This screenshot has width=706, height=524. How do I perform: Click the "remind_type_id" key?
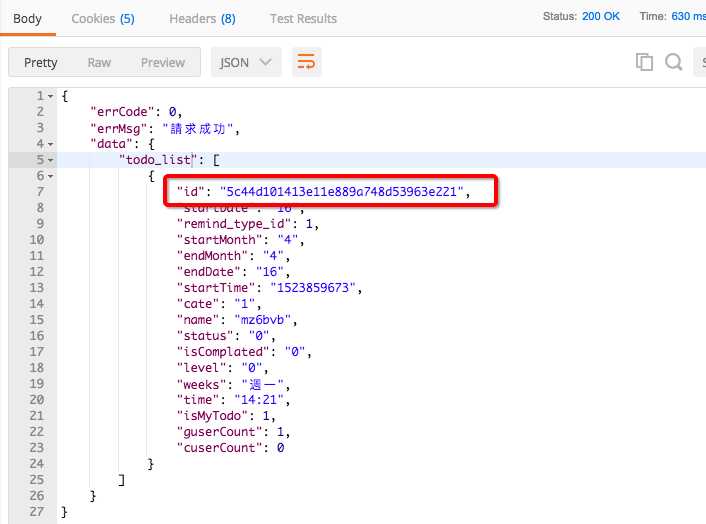point(234,224)
